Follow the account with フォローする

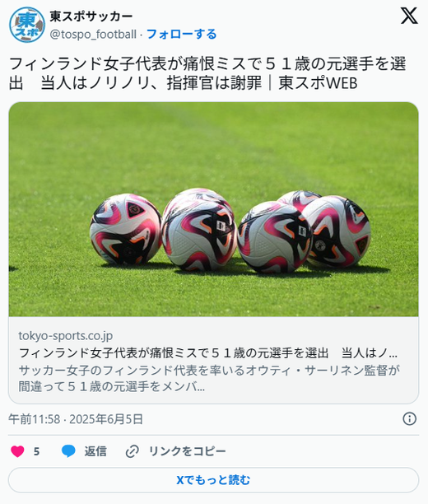(x=182, y=34)
